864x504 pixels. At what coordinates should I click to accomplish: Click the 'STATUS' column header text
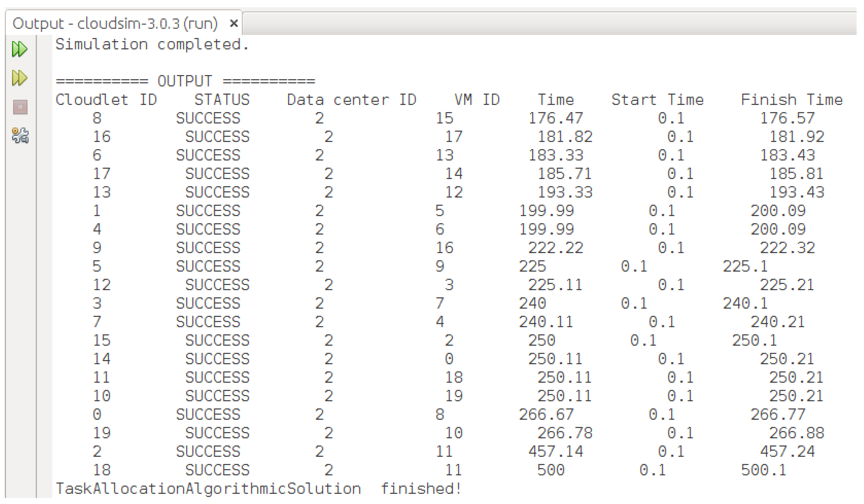point(222,100)
